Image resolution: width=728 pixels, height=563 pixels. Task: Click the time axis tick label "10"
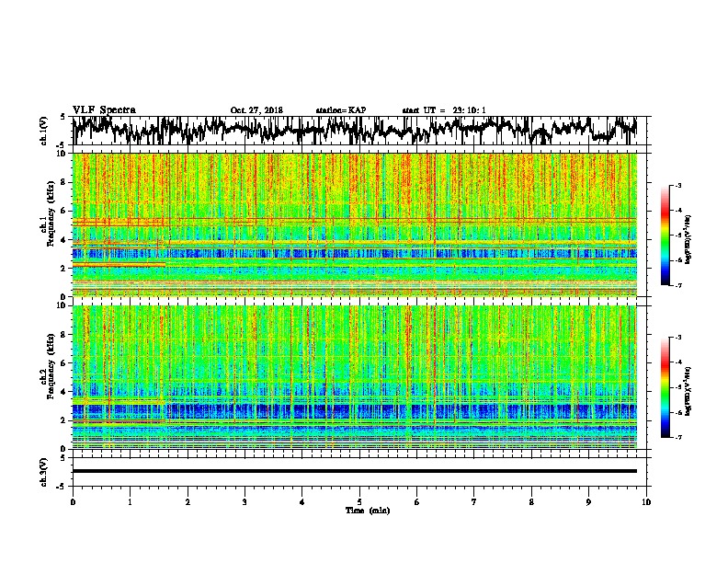pyautogui.click(x=646, y=502)
